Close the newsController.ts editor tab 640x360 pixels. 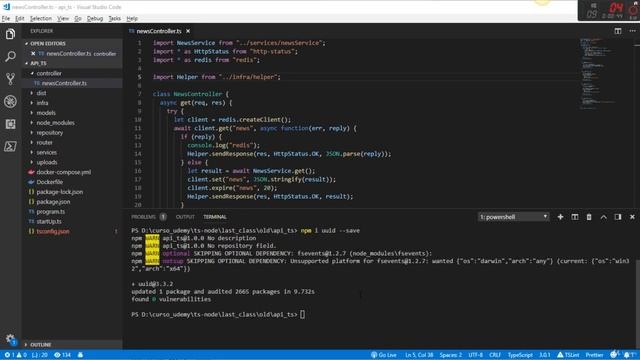click(188, 31)
